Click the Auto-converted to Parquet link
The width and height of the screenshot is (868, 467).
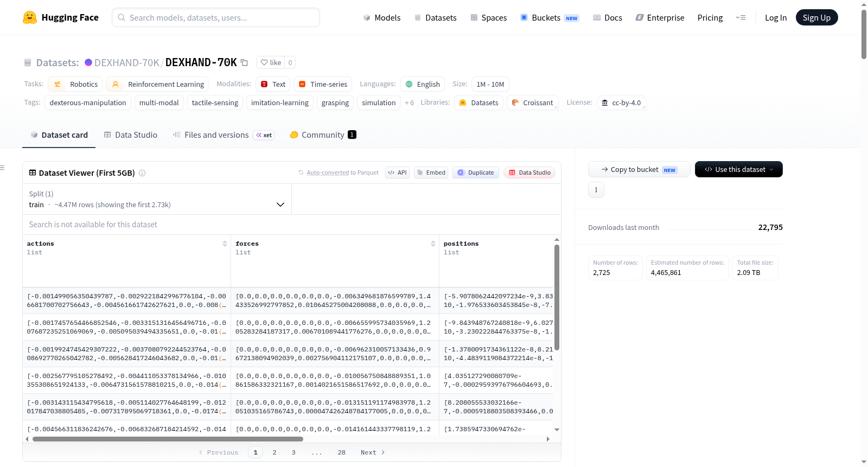(x=328, y=172)
